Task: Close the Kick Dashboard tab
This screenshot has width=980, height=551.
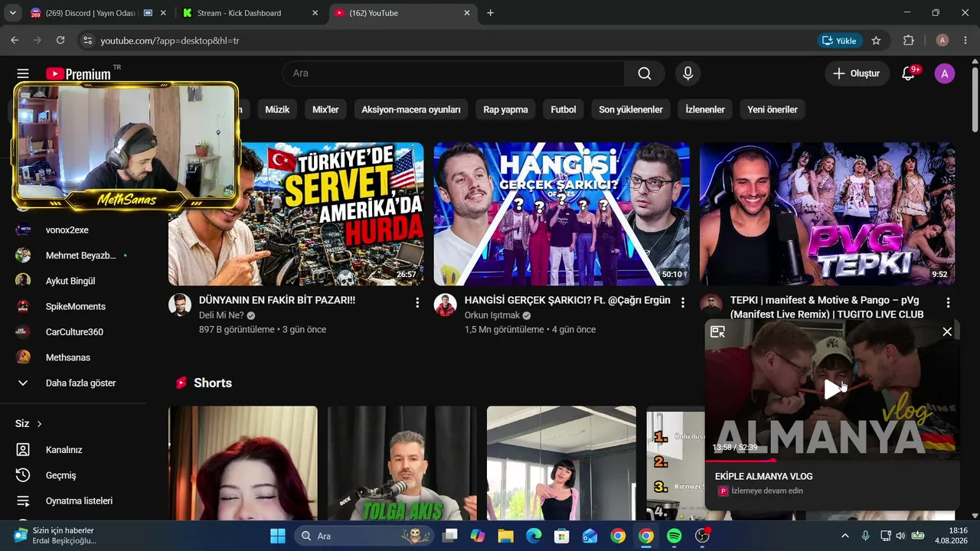Action: (x=315, y=13)
